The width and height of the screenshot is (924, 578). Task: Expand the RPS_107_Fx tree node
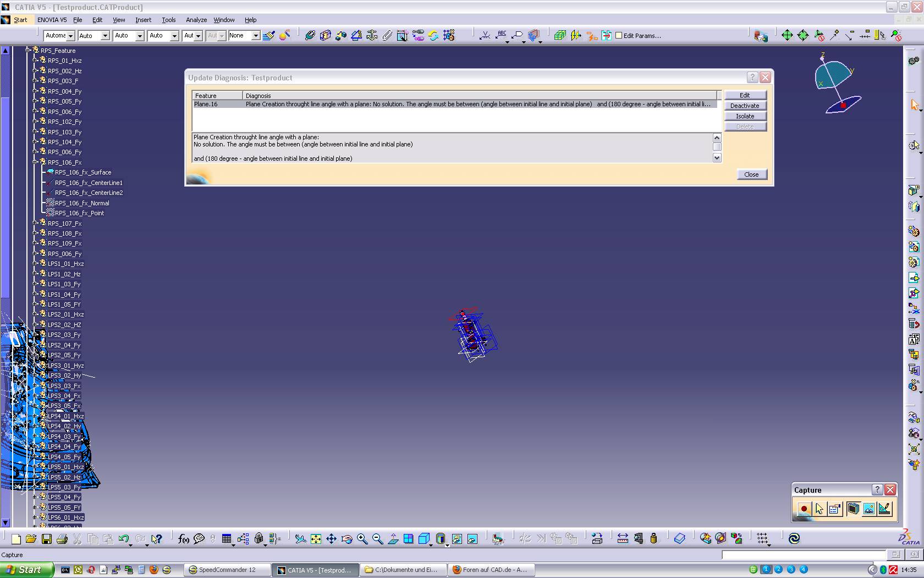[x=35, y=223]
